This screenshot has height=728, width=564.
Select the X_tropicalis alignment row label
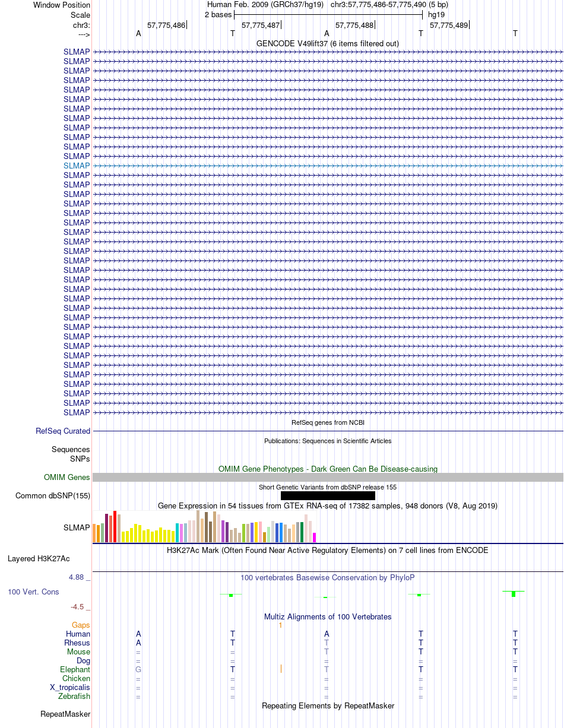click(70, 687)
